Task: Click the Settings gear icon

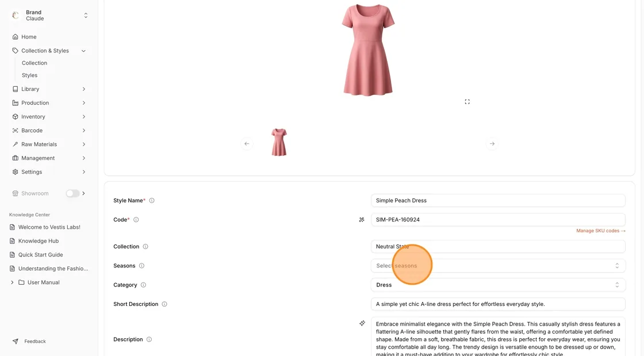Action: coord(15,172)
